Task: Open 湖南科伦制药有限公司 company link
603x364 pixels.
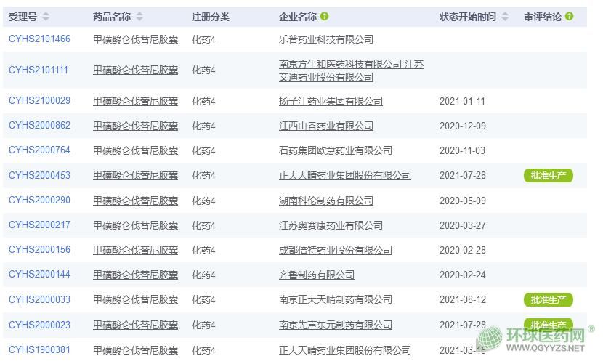Action: [325, 201]
